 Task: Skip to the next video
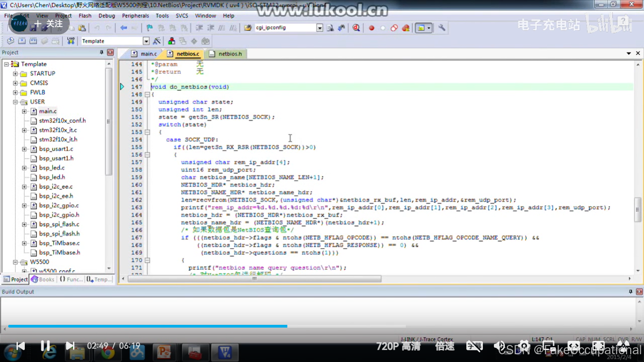click(70, 345)
